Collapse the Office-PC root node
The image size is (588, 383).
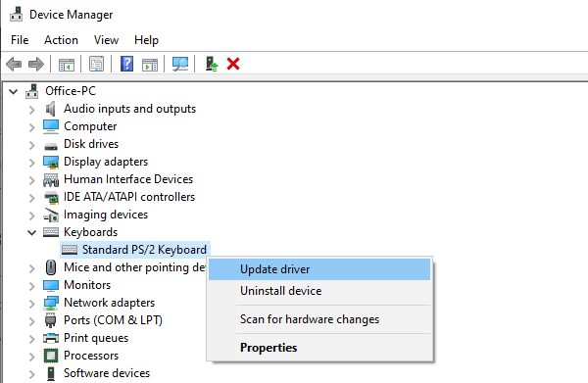(x=14, y=91)
